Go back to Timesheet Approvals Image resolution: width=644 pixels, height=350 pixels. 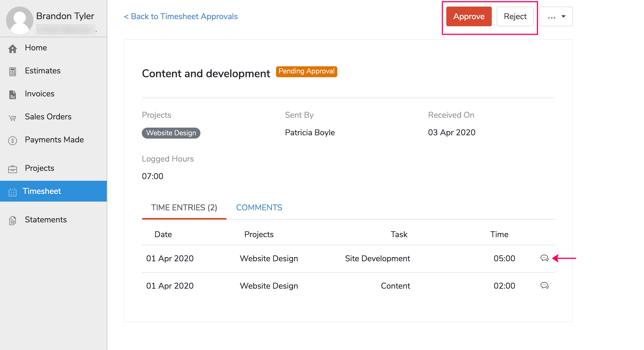[x=181, y=16]
